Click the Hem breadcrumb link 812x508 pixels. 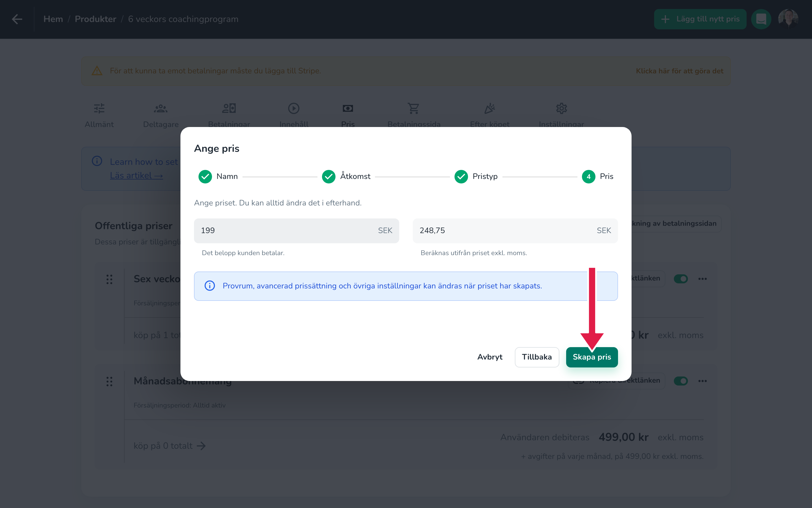(x=53, y=19)
